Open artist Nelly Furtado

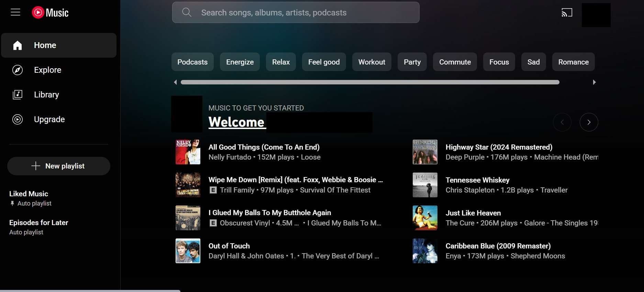pyautogui.click(x=230, y=157)
